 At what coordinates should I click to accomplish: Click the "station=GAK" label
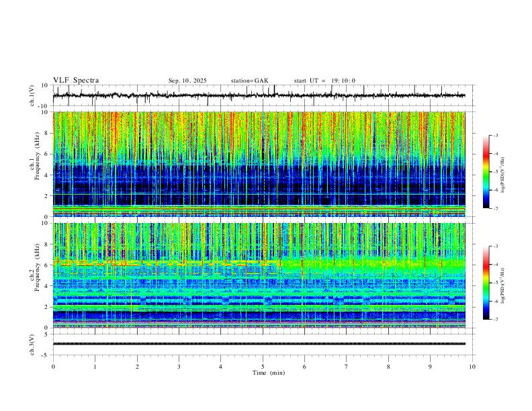tap(249, 81)
